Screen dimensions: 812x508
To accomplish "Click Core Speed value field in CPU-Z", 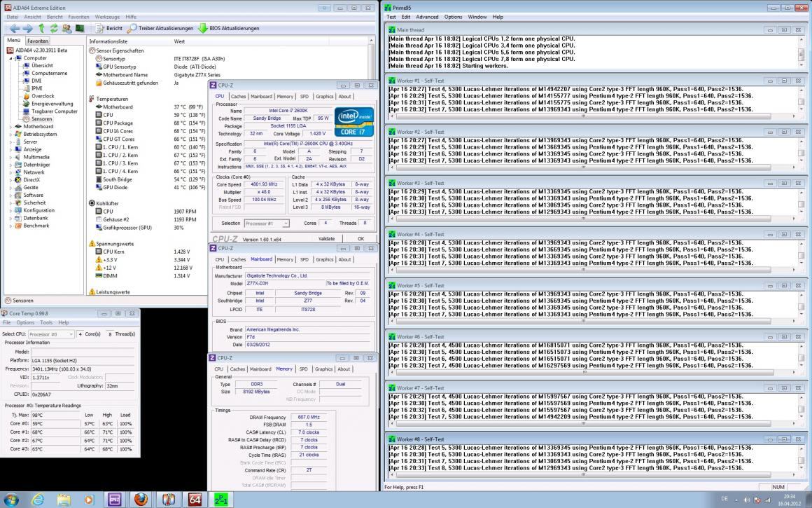I will coord(264,184).
